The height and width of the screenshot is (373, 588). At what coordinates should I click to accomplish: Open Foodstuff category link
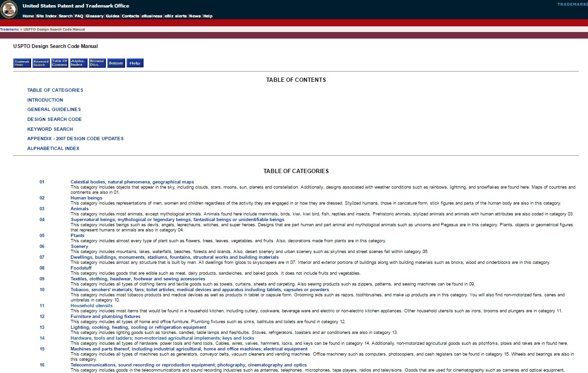(81, 268)
